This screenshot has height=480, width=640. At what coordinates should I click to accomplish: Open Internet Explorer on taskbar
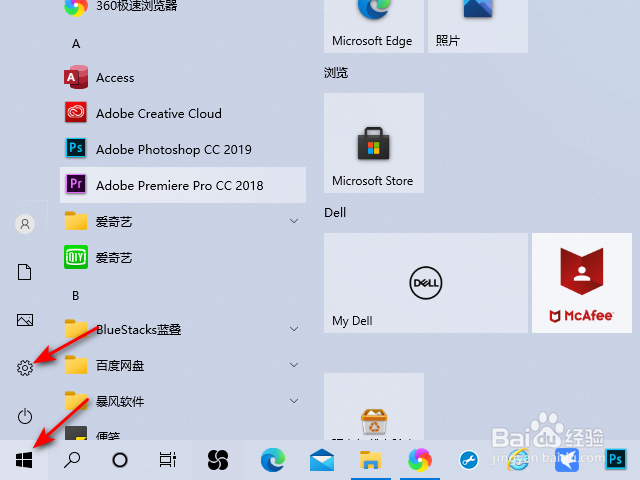click(518, 460)
